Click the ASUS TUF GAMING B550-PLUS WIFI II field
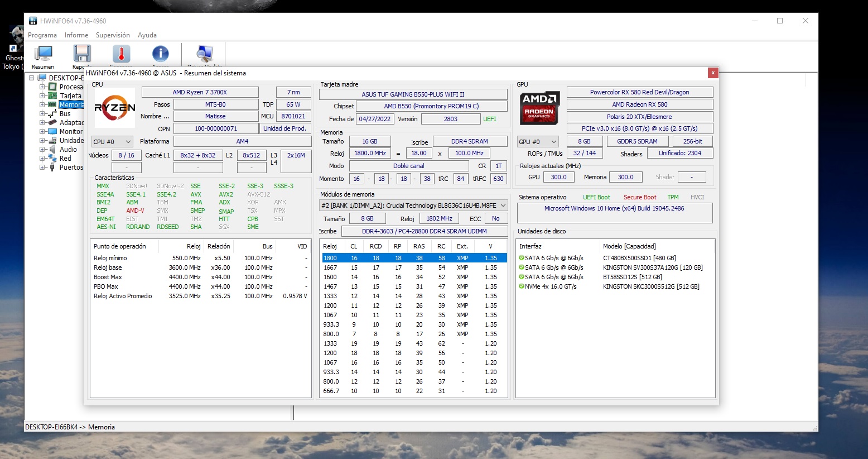The width and height of the screenshot is (868, 459). pos(413,94)
